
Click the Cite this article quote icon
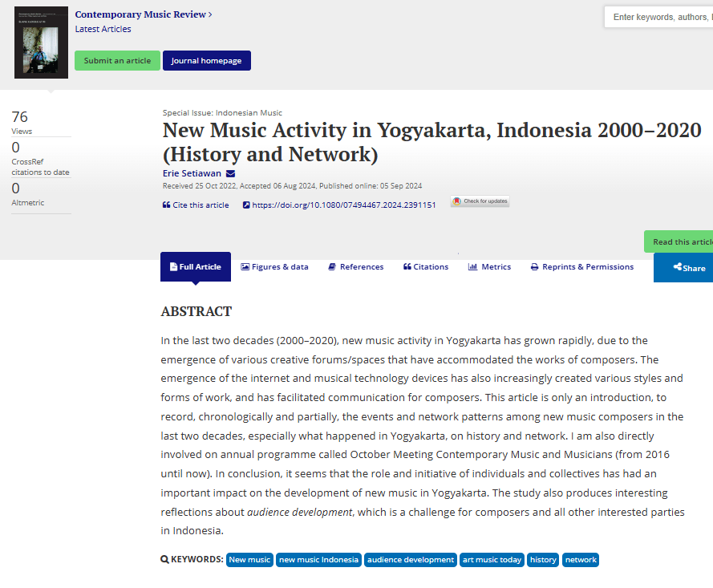166,205
